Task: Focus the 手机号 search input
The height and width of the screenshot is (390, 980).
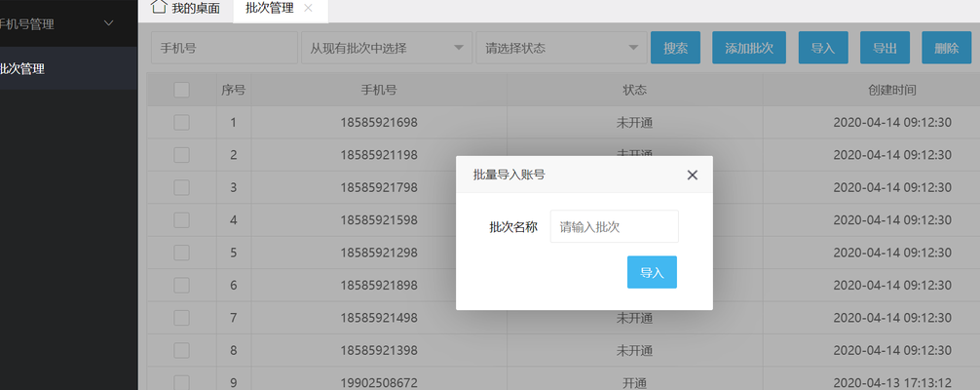Action: pyautogui.click(x=224, y=48)
